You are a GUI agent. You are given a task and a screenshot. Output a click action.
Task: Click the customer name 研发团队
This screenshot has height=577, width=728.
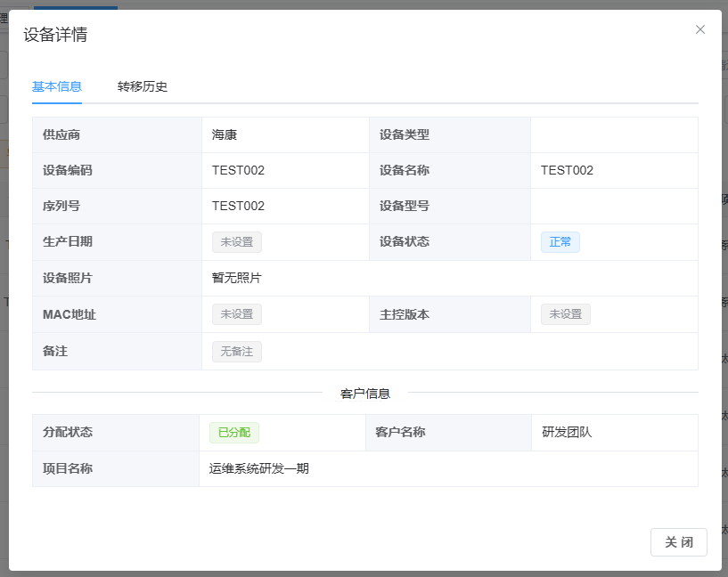567,433
